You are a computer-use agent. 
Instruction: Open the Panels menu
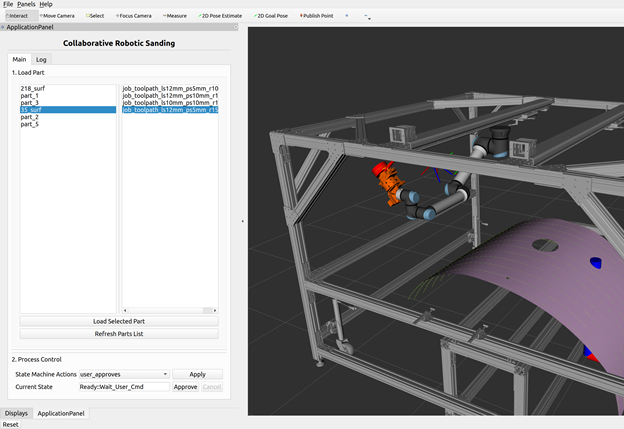26,4
